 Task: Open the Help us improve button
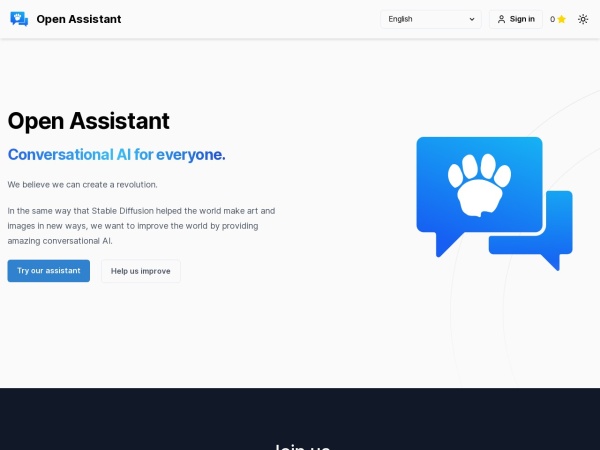click(x=140, y=271)
